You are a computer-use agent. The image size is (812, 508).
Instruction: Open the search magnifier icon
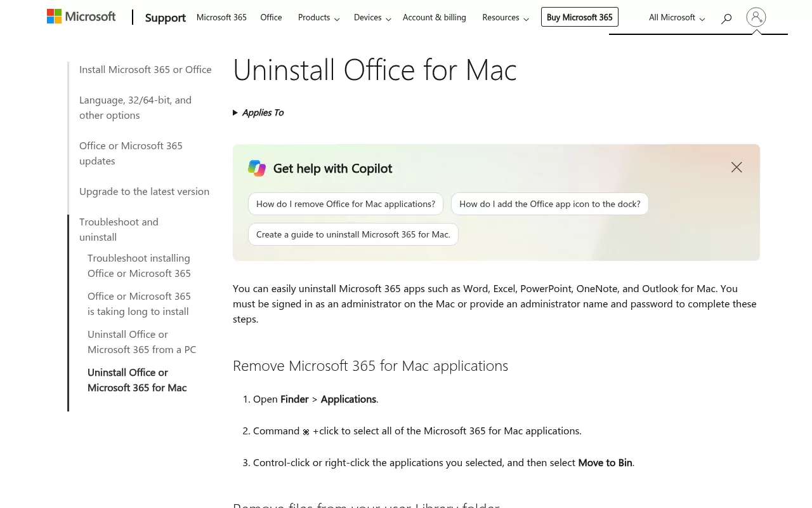click(x=726, y=18)
